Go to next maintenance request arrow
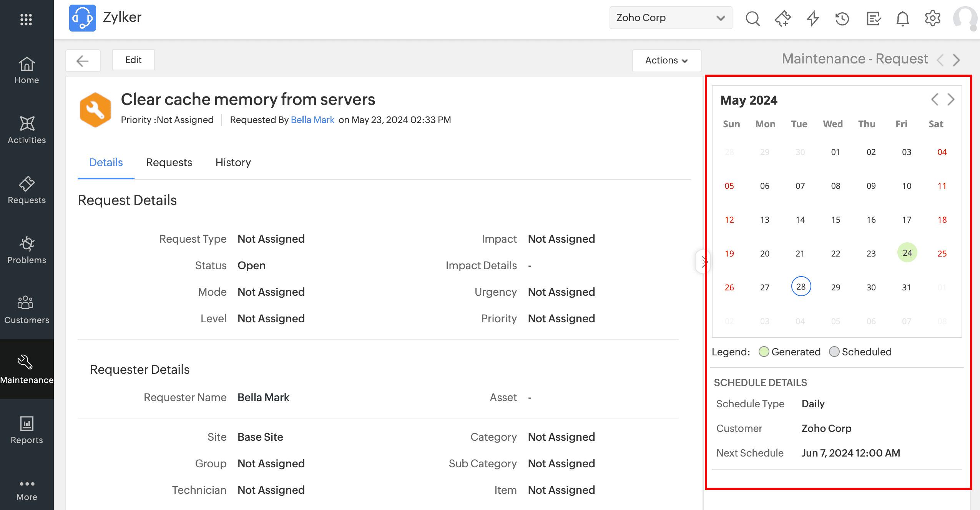The image size is (980, 510). (956, 60)
